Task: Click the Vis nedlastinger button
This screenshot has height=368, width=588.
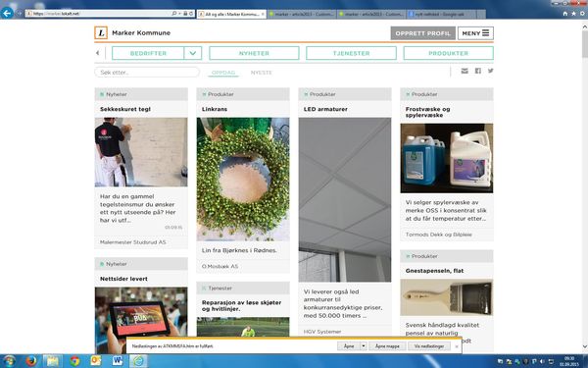Action: click(x=429, y=346)
